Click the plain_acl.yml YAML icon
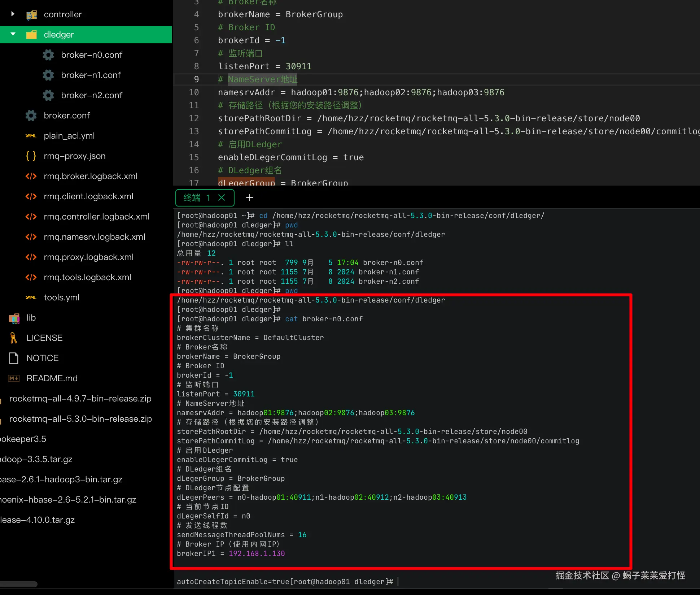Image resolution: width=700 pixels, height=595 pixels. [31, 136]
